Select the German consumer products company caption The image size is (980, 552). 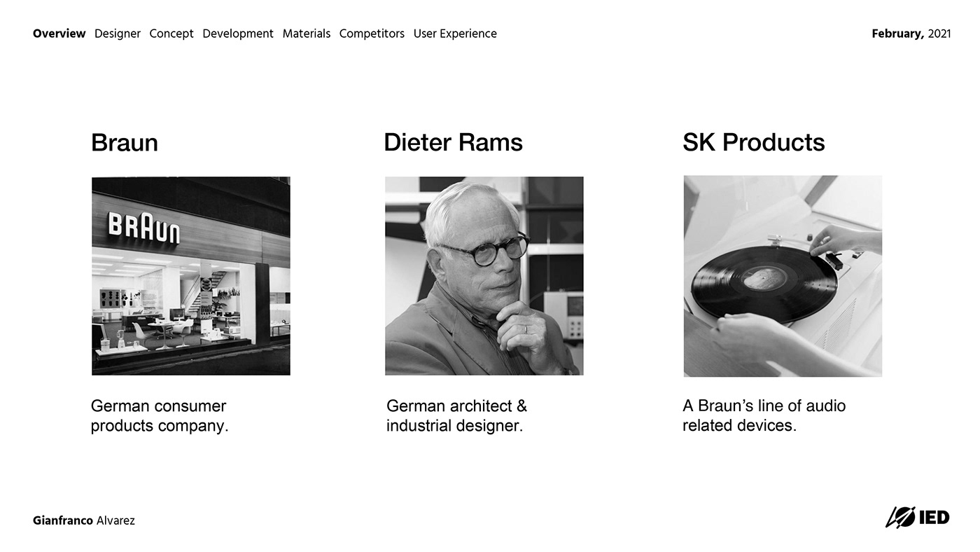tap(160, 415)
